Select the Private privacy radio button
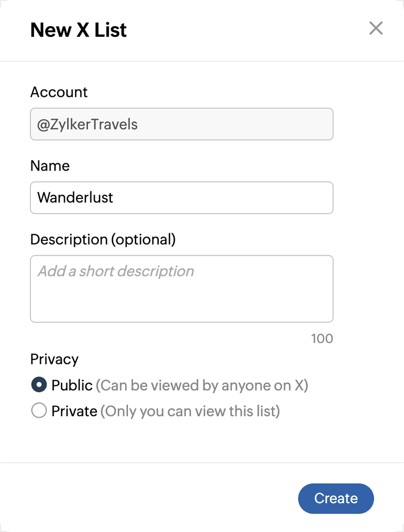This screenshot has width=404, height=532. tap(39, 410)
